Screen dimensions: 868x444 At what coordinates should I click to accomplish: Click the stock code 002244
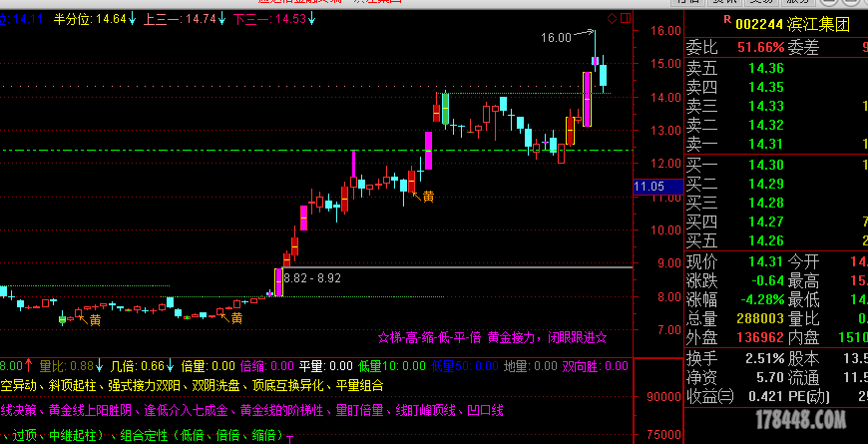[759, 24]
